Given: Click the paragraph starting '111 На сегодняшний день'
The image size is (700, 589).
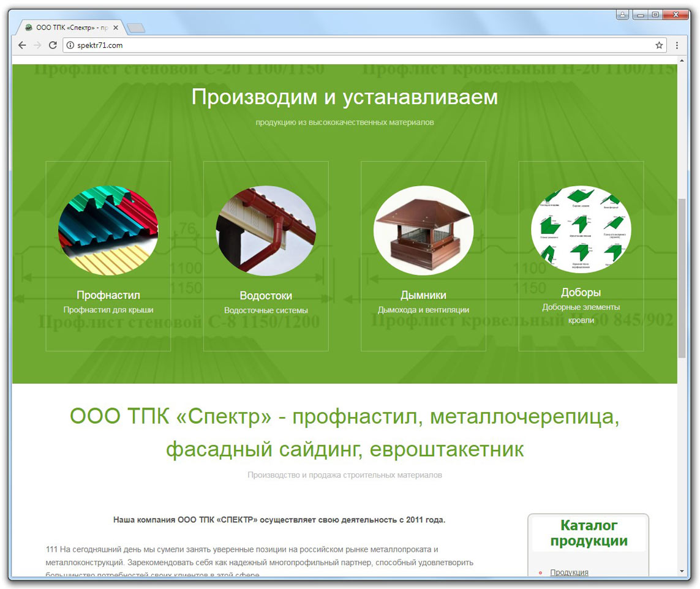Looking at the screenshot, I should pyautogui.click(x=260, y=562).
